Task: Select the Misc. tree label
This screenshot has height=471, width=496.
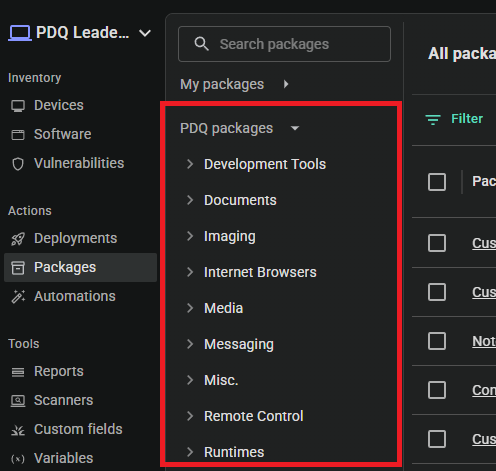Action: 221,380
